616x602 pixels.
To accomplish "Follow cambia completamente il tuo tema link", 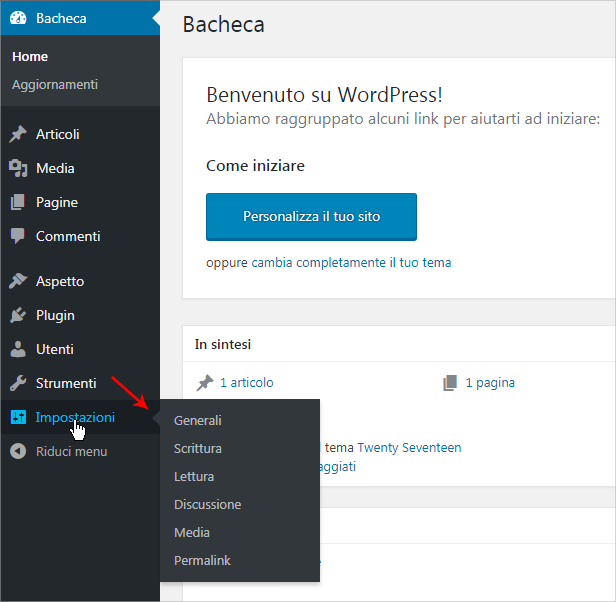I will coord(351,262).
